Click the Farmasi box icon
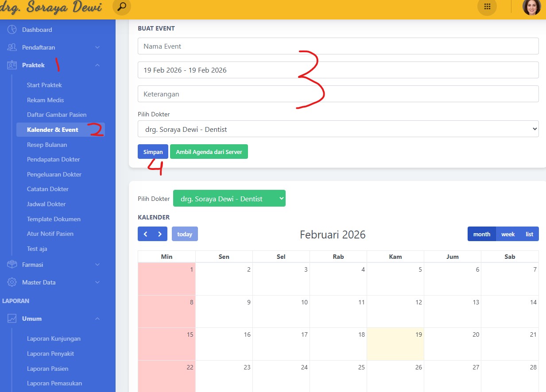This screenshot has height=392, width=546. 12,265
